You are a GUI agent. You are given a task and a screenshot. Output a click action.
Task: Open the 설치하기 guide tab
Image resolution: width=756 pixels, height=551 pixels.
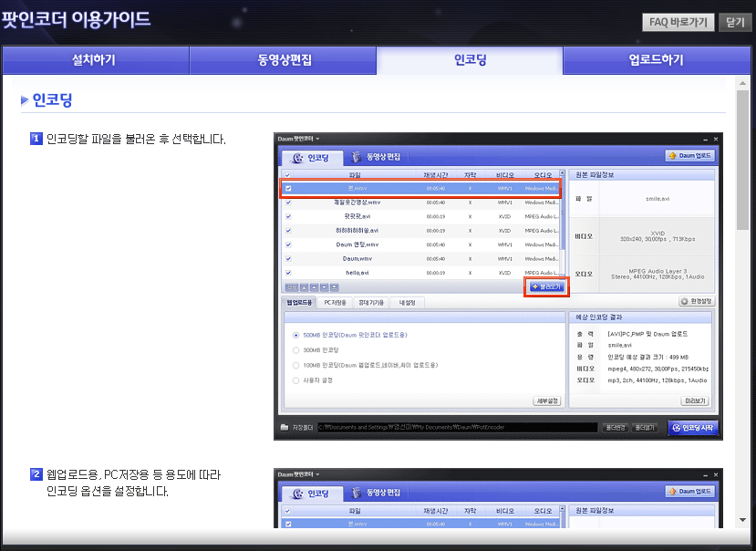click(x=96, y=60)
